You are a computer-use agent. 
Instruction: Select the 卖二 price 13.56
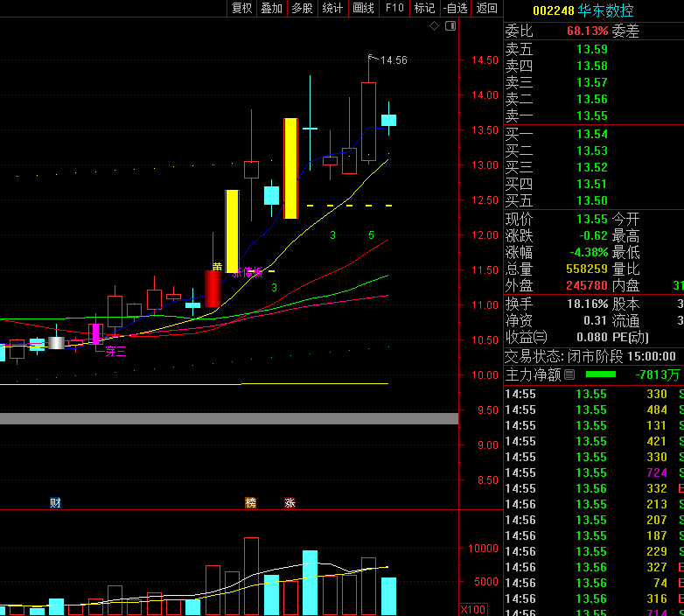tap(592, 99)
